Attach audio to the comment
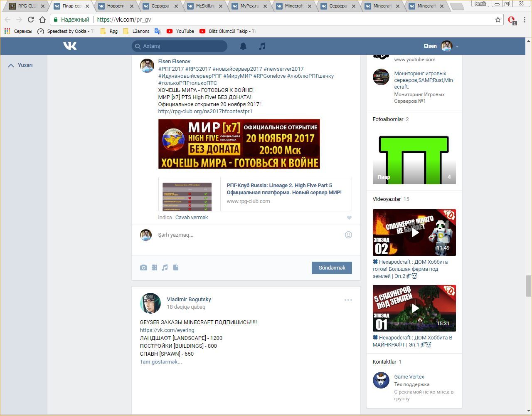532x416 pixels. tap(165, 267)
